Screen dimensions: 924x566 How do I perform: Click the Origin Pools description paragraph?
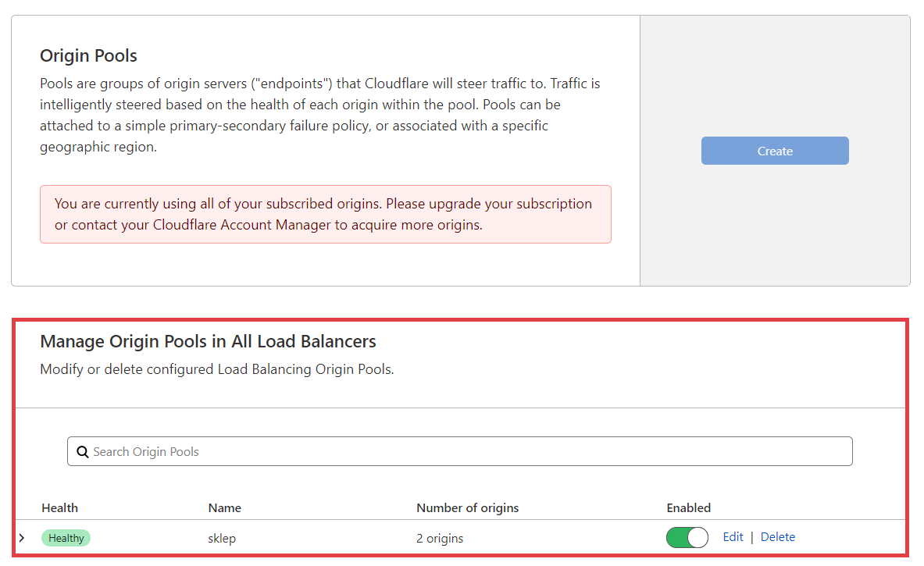point(320,115)
